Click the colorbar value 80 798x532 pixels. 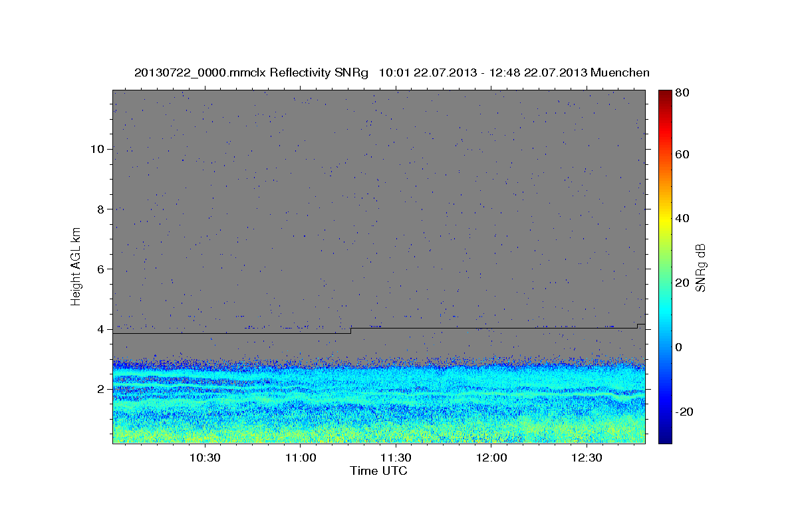[x=683, y=93]
